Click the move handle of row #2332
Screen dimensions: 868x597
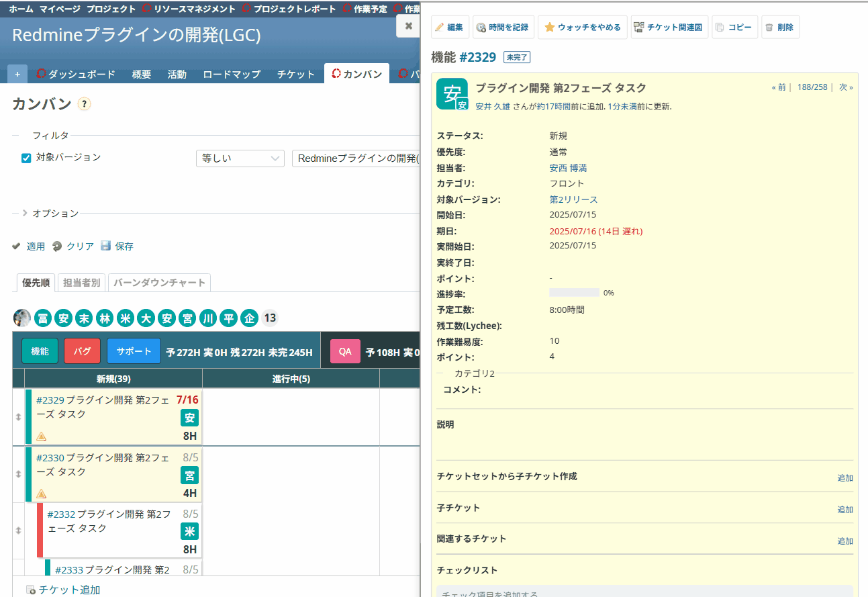pos(18,531)
